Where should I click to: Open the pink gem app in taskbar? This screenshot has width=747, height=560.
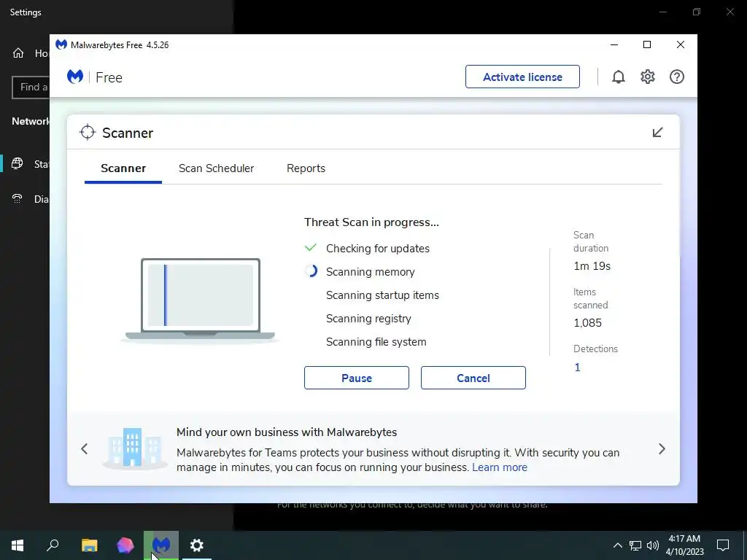pyautogui.click(x=125, y=545)
